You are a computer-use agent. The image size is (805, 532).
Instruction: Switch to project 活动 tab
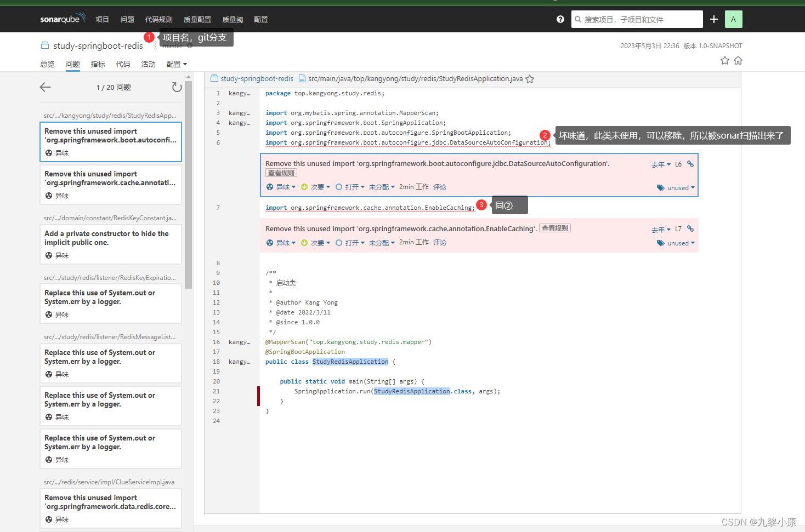coord(148,64)
